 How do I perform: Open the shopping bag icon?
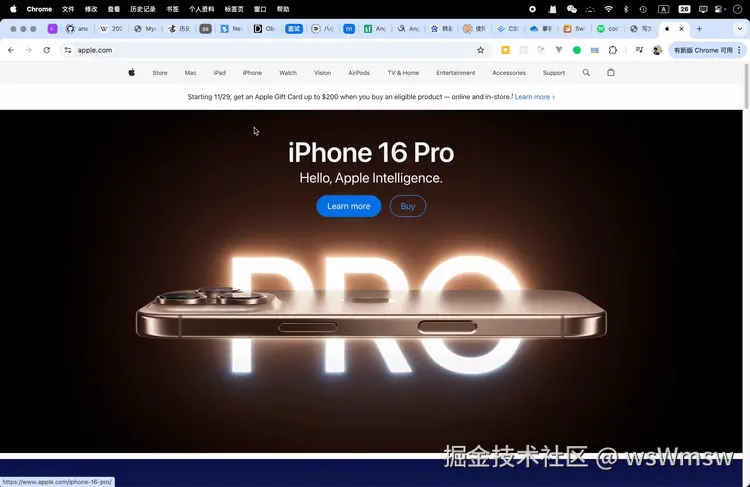(611, 73)
